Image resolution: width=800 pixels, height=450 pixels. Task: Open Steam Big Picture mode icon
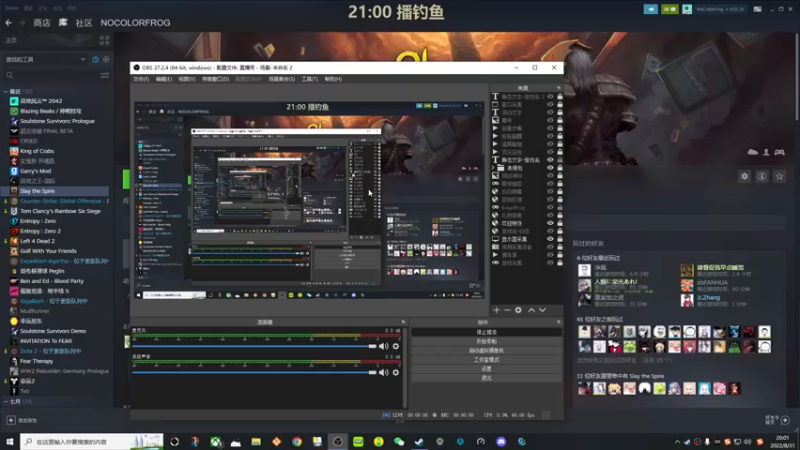[x=758, y=9]
